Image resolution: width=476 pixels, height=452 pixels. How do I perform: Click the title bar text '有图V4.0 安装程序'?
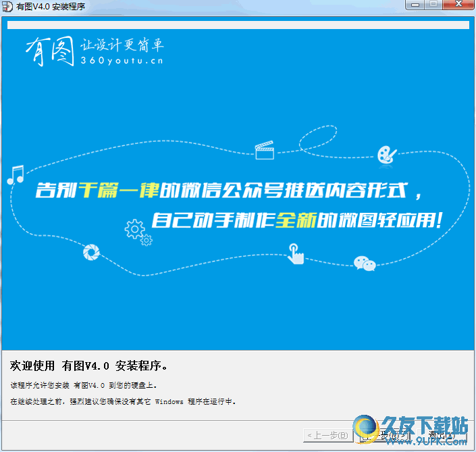pyautogui.click(x=51, y=6)
